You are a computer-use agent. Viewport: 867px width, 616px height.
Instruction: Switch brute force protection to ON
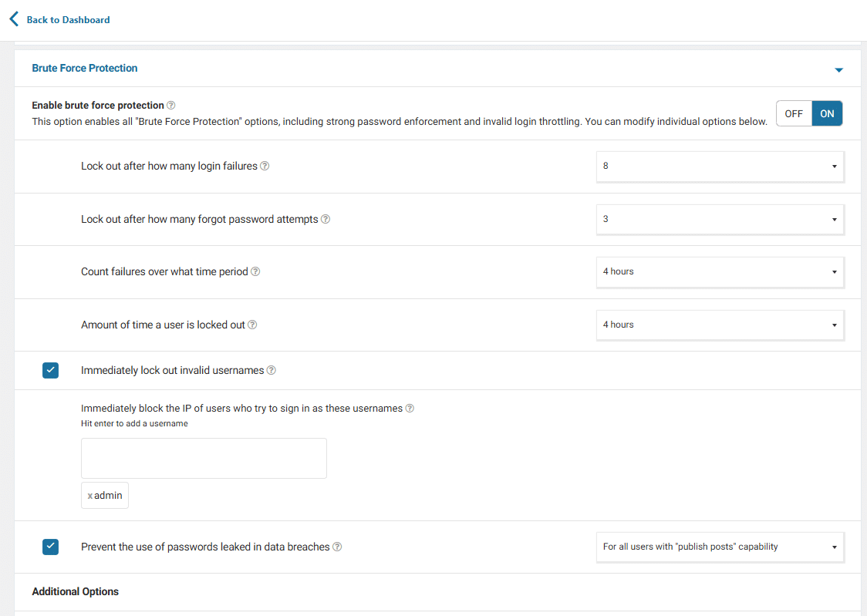(827, 113)
